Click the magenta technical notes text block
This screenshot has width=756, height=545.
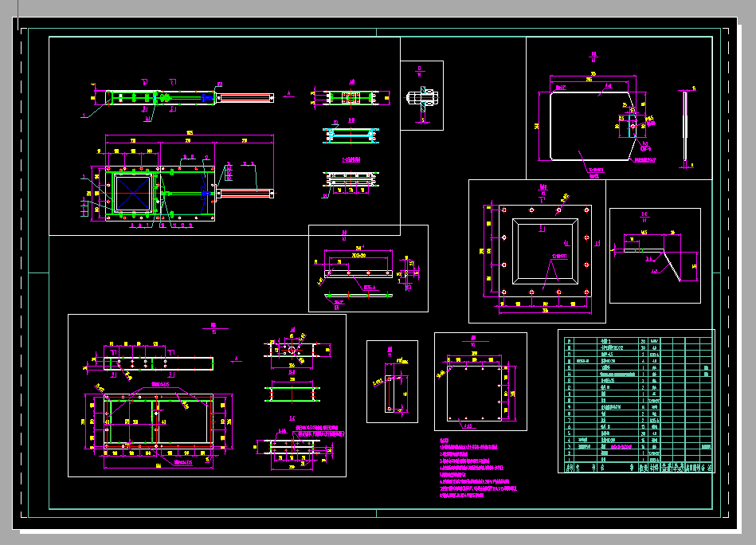coord(477,468)
